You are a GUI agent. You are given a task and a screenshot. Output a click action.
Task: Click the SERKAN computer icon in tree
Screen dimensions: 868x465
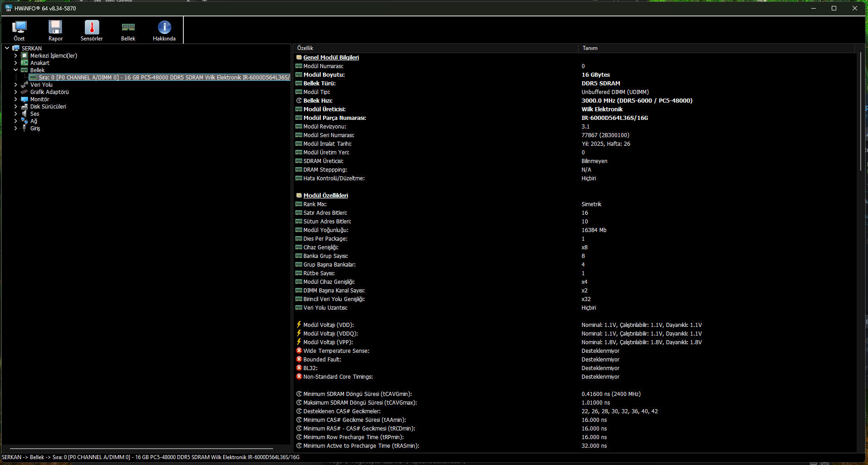point(16,48)
